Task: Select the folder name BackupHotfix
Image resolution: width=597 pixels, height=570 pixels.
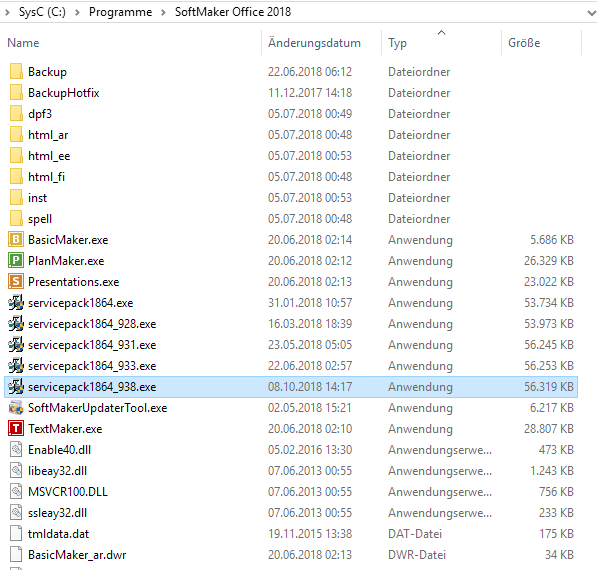Action: (64, 93)
